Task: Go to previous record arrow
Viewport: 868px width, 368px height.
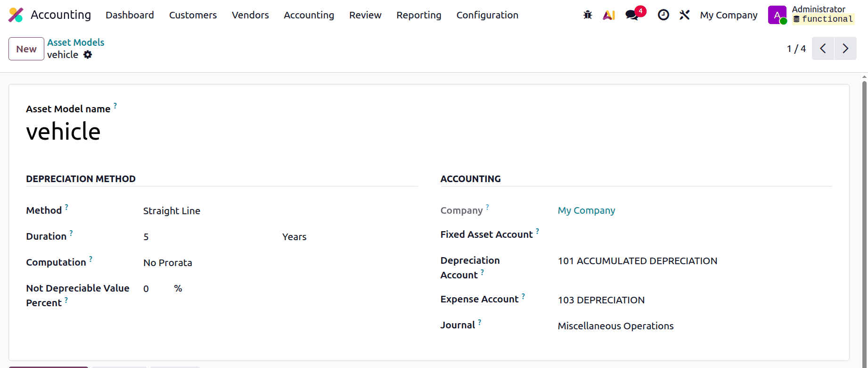Action: point(823,49)
